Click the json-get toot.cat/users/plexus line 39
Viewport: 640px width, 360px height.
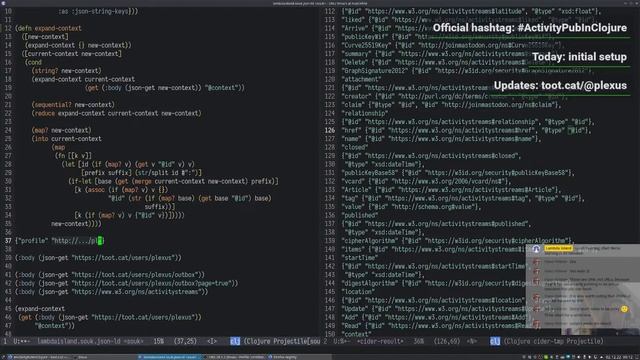98,258
